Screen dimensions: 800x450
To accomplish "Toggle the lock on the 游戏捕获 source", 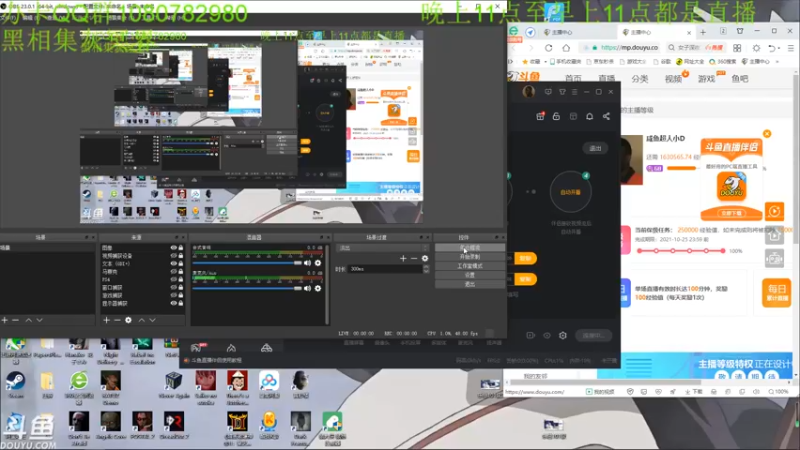I will click(181, 295).
